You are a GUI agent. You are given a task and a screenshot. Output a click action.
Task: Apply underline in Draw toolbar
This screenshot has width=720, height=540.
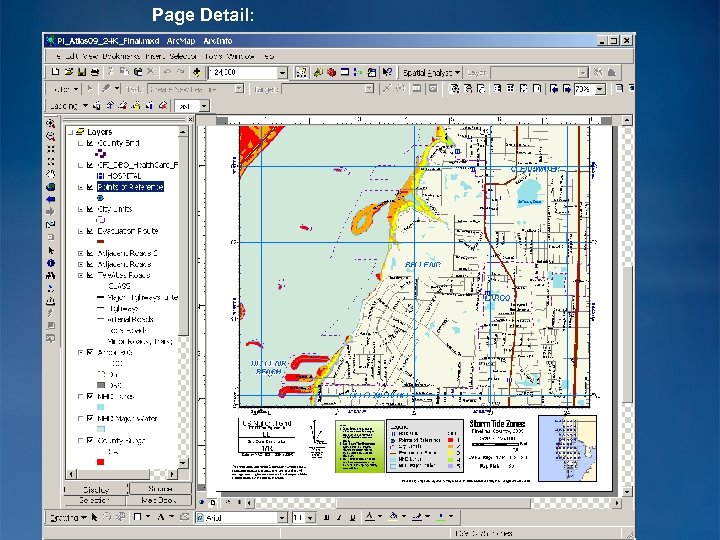pos(352,518)
